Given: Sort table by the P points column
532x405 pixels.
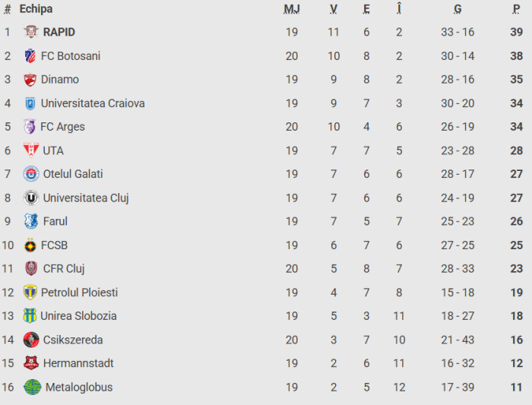Looking at the screenshot, I should [x=517, y=9].
